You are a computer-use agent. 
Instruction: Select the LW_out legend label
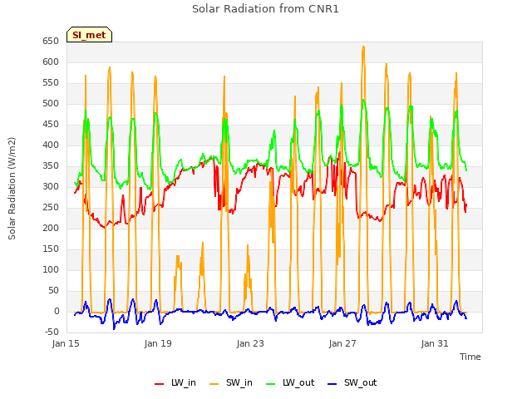click(x=298, y=382)
